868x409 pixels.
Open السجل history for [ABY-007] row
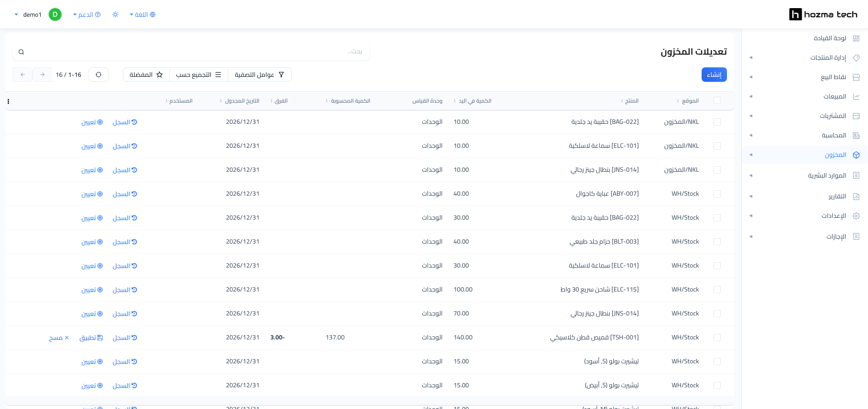(125, 194)
